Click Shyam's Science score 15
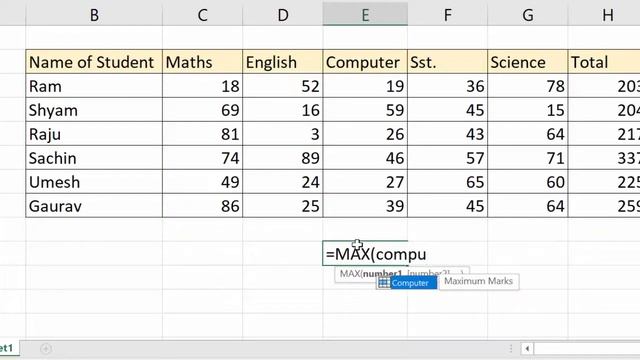 pos(528,110)
